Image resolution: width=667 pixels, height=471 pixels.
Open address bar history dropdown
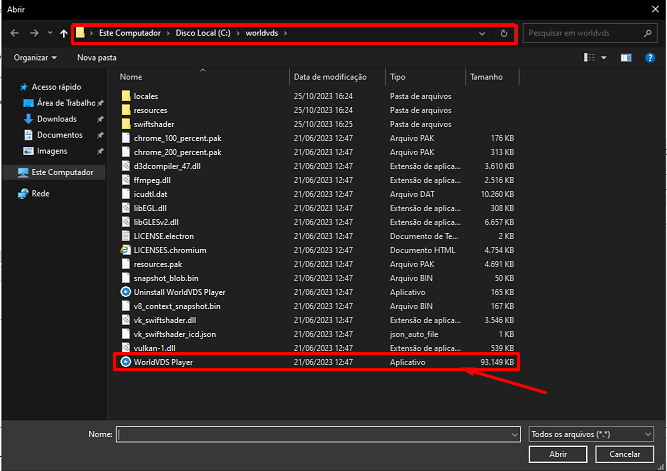482,34
